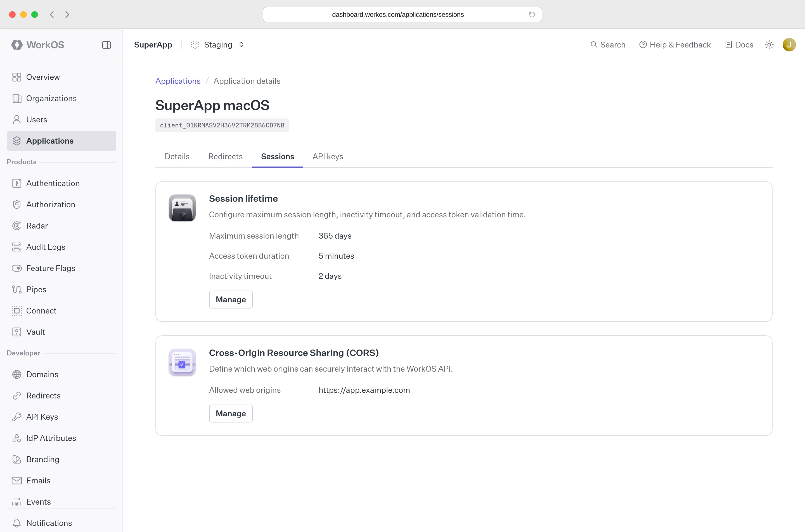805x532 pixels.
Task: Click the Session lifetime card icon
Action: coord(182,208)
